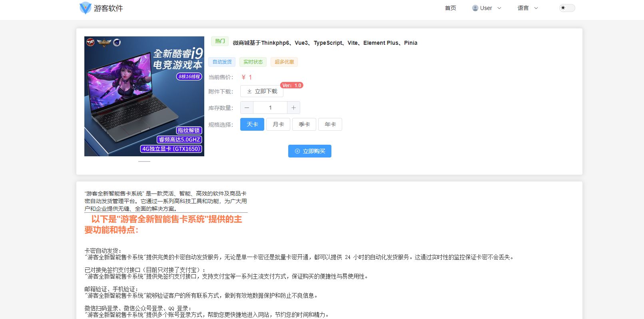Click the User avatar icon
The width and height of the screenshot is (644, 319).
[475, 8]
